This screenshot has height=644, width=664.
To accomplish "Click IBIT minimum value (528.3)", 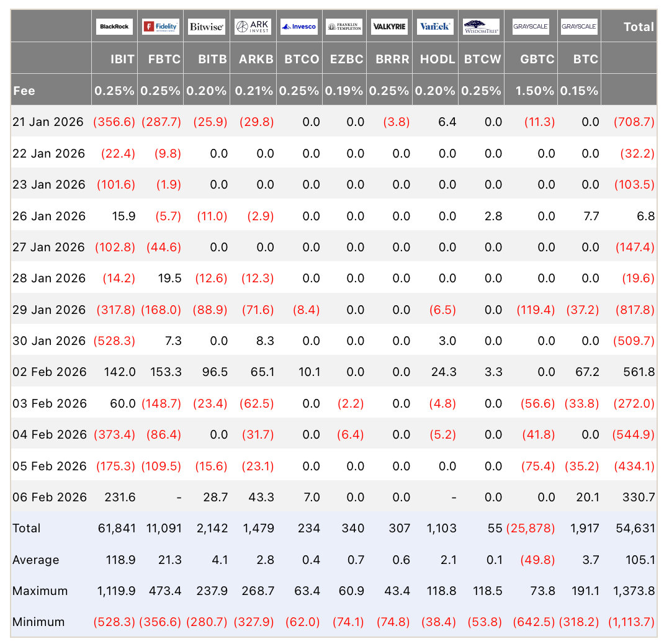I will click(114, 622).
